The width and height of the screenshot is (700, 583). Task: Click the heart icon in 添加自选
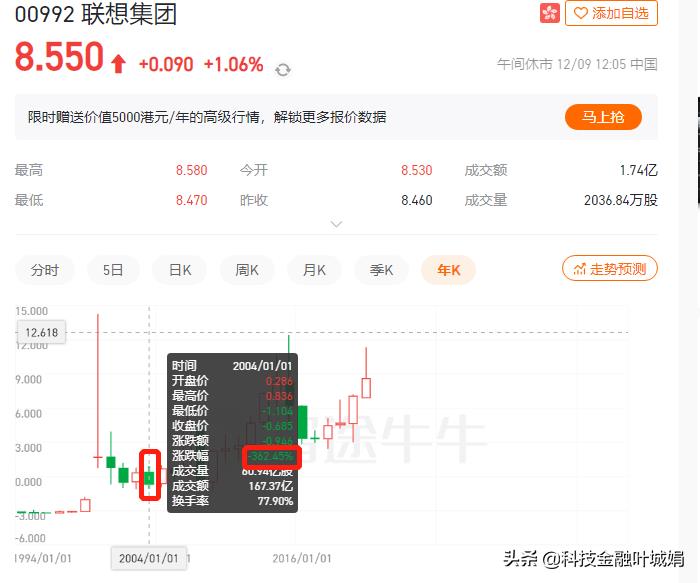pyautogui.click(x=580, y=13)
